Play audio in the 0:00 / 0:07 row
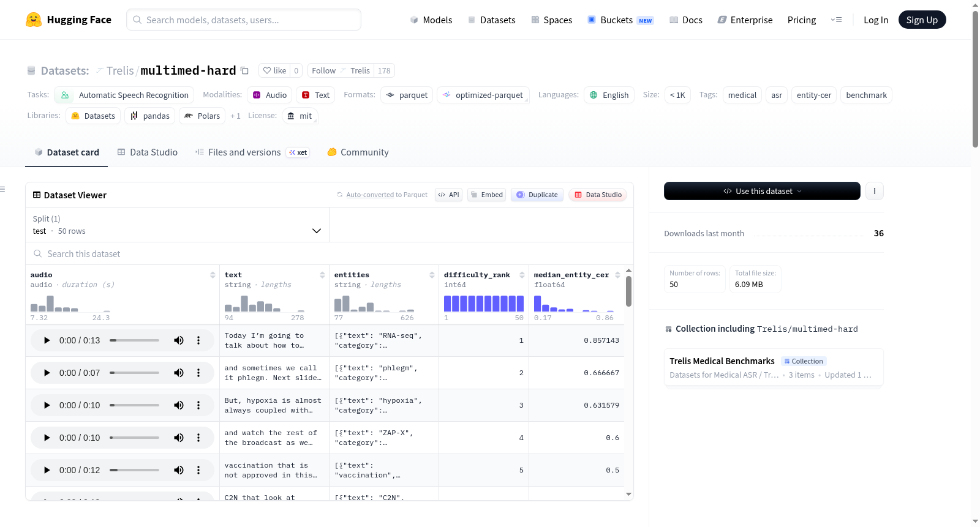The height and width of the screenshot is (527, 980). click(x=47, y=373)
